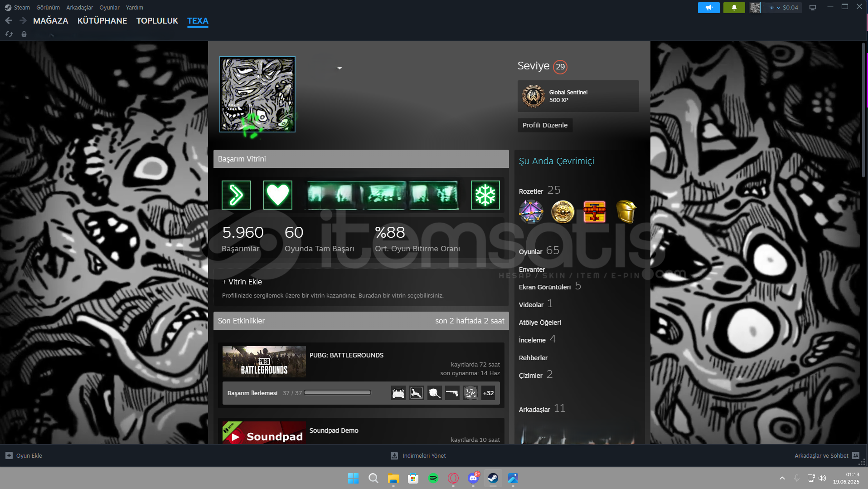Open the notifications bell
Image resolution: width=868 pixels, height=489 pixels.
coord(734,7)
